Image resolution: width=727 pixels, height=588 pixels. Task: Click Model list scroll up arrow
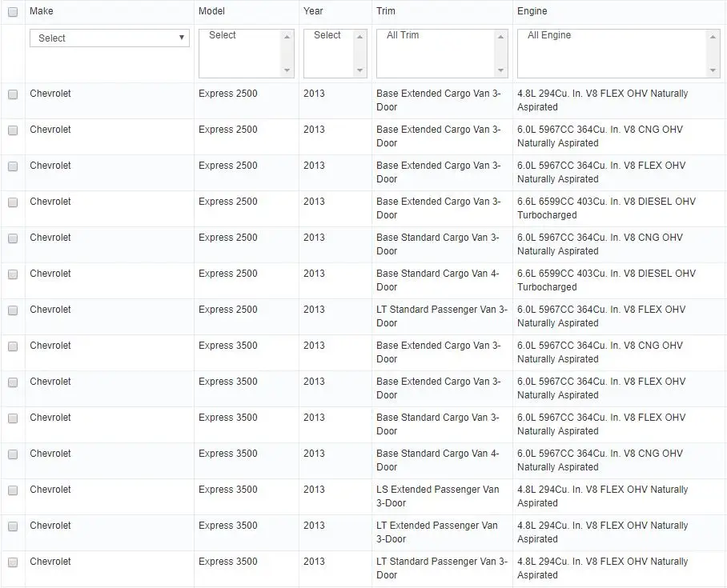[x=287, y=37]
